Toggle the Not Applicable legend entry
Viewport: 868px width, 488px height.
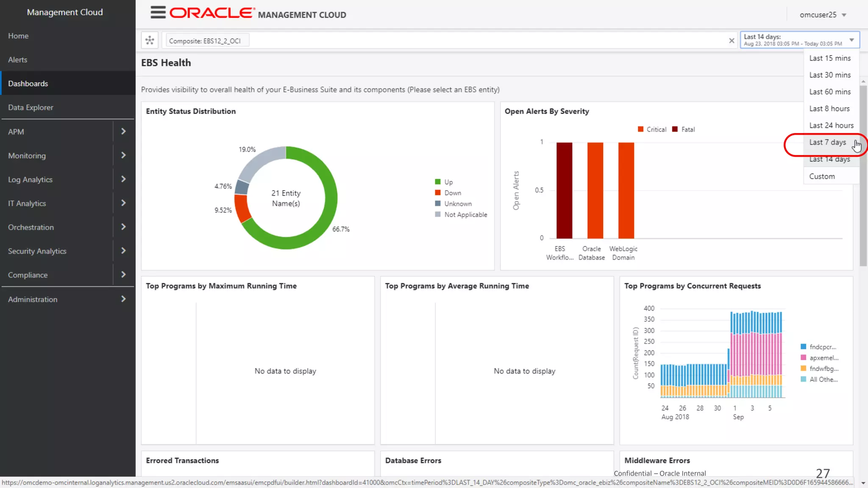click(x=461, y=215)
